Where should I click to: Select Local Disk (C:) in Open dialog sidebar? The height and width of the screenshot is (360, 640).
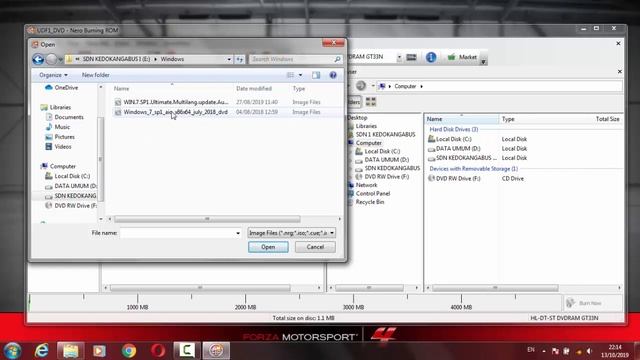pos(67,176)
